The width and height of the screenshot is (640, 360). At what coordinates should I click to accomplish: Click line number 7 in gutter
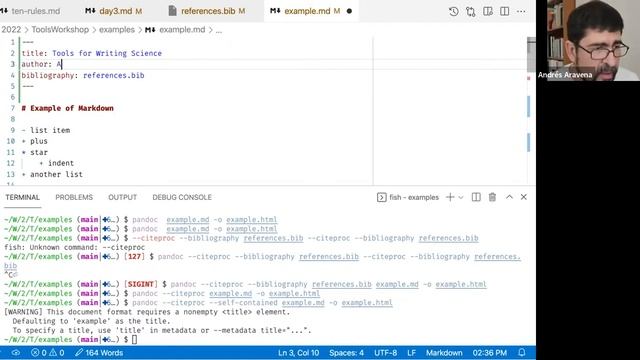click(x=12, y=108)
